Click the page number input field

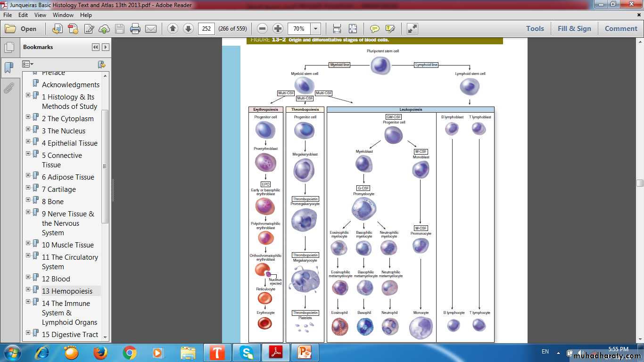click(206, 29)
